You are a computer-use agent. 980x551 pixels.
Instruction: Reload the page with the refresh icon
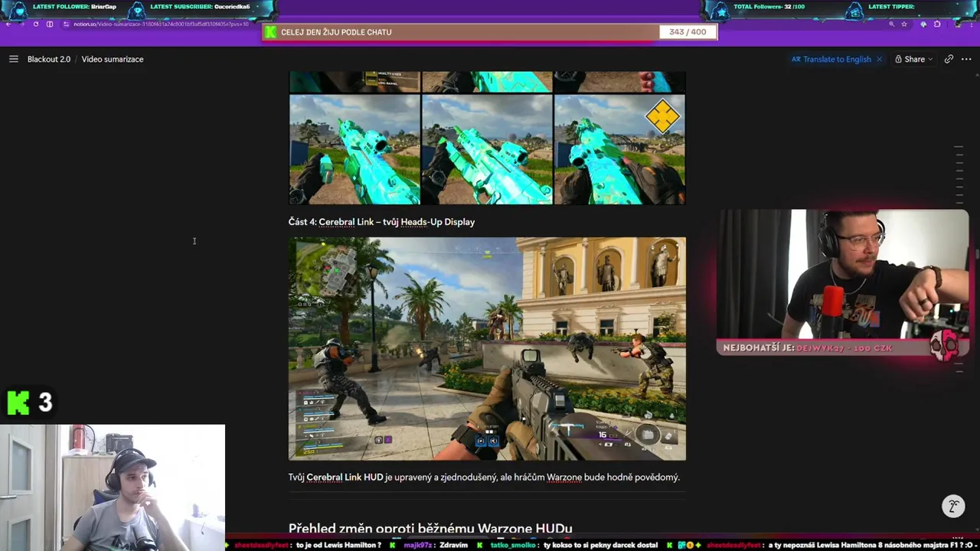(36, 24)
